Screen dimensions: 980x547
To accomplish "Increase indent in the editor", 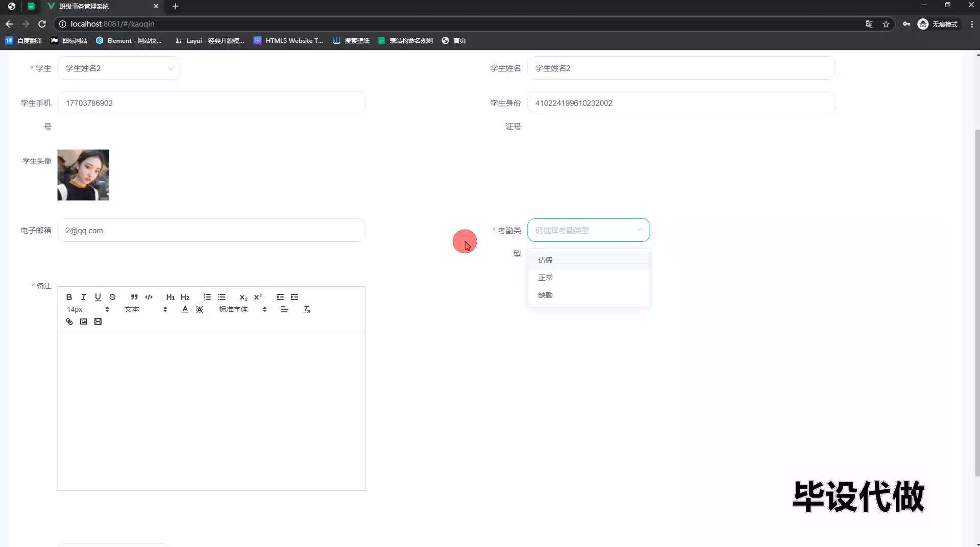I will [x=295, y=297].
